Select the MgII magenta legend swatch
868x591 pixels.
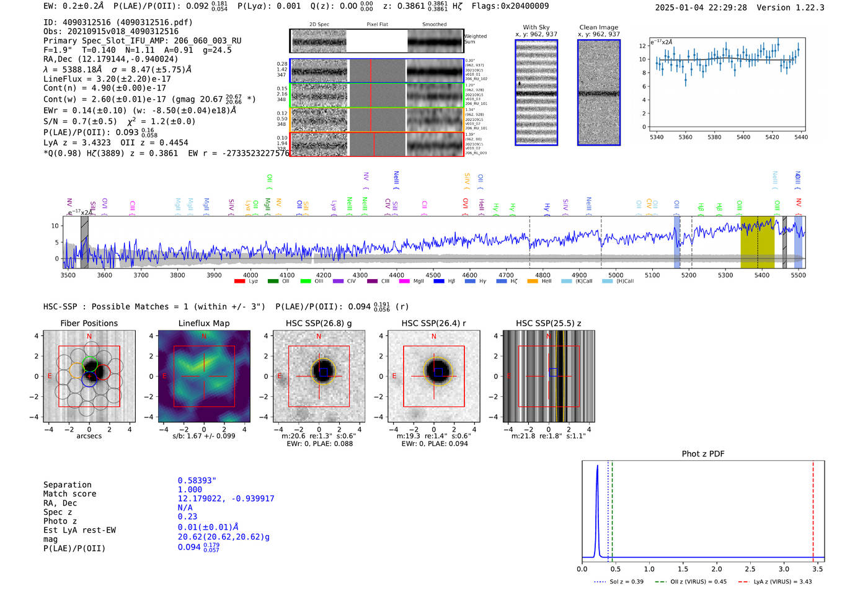tap(404, 282)
